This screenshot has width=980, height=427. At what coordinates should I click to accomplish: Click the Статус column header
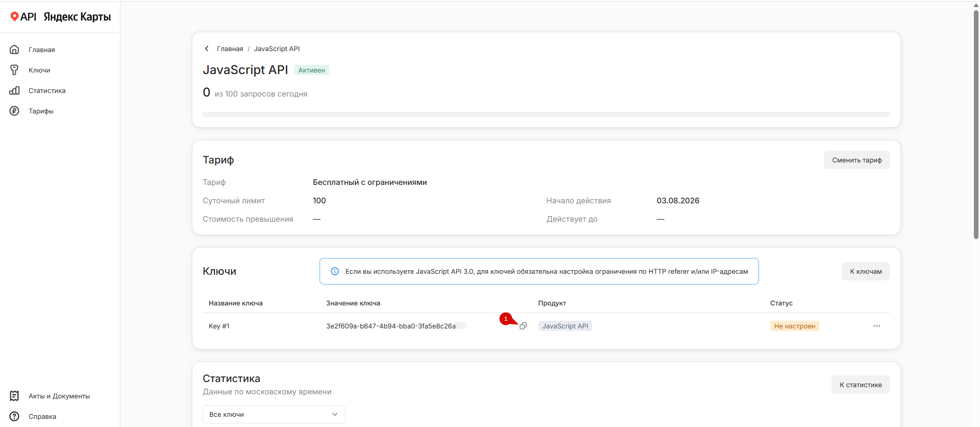[781, 303]
